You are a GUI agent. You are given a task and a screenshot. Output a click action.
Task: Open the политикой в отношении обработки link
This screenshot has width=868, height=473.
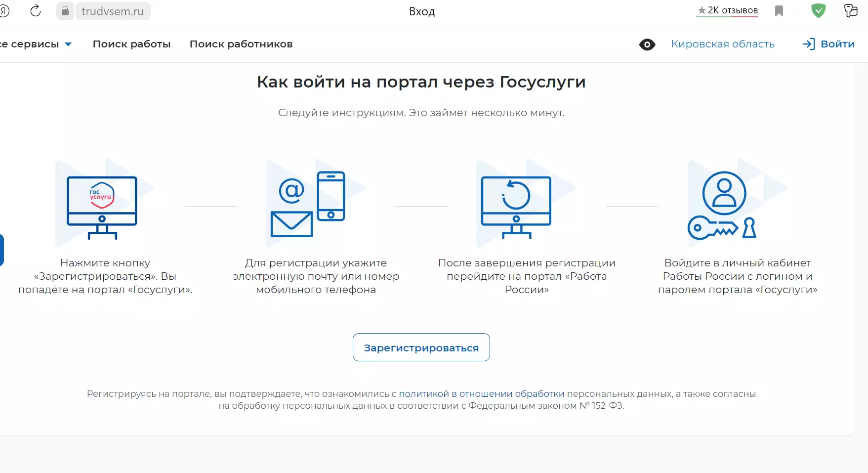pyautogui.click(x=482, y=394)
